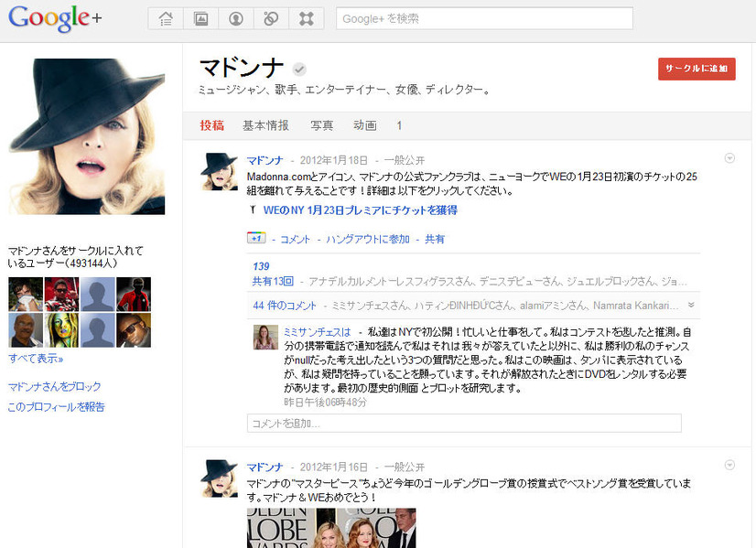Open the Home stream icon
The width and height of the screenshot is (756, 548).
click(166, 19)
